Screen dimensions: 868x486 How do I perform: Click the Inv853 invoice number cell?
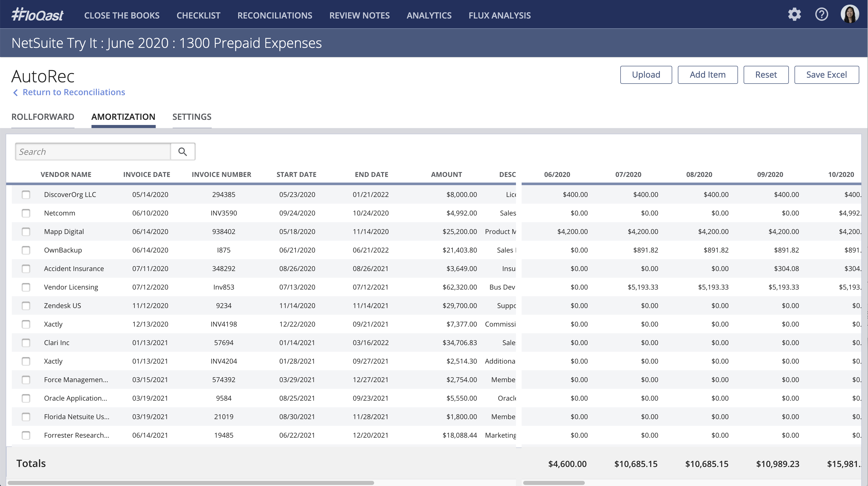(224, 287)
